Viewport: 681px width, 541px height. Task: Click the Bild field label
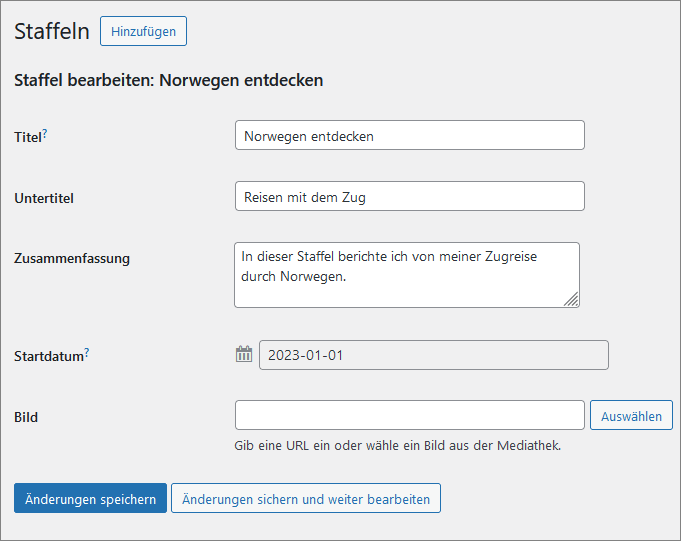(26, 417)
